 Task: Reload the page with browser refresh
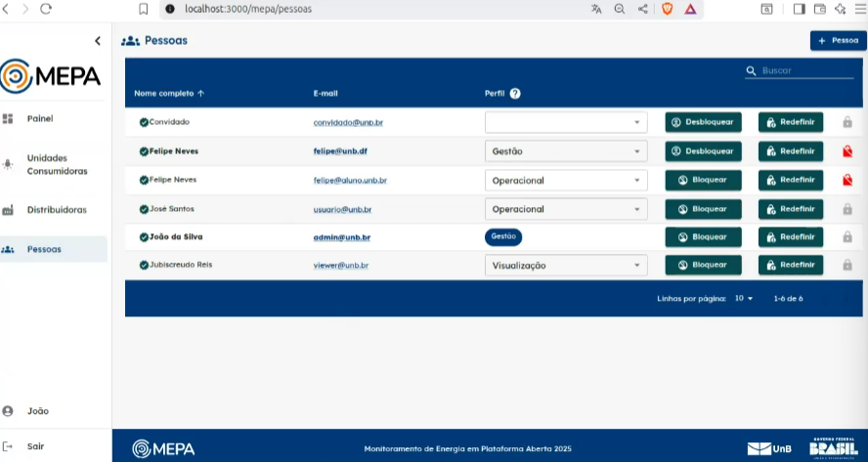[x=46, y=9]
